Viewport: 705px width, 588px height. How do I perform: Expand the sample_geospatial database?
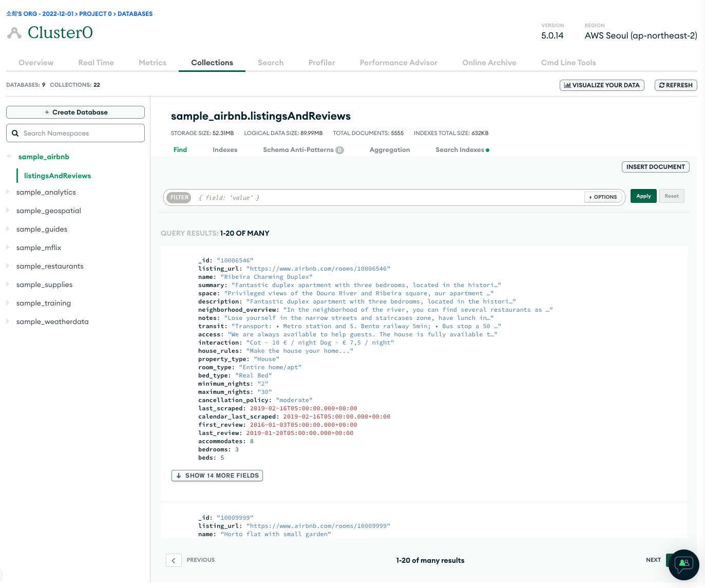(x=8, y=211)
